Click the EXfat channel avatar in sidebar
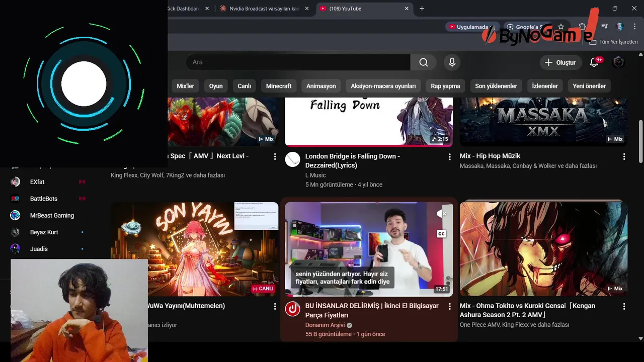The height and width of the screenshot is (362, 644). tap(15, 182)
